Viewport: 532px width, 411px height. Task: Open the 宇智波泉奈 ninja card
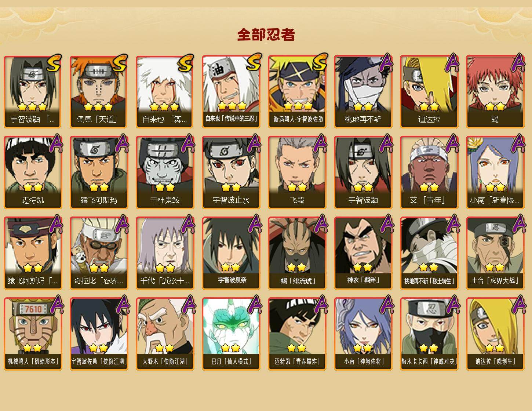[231, 253]
